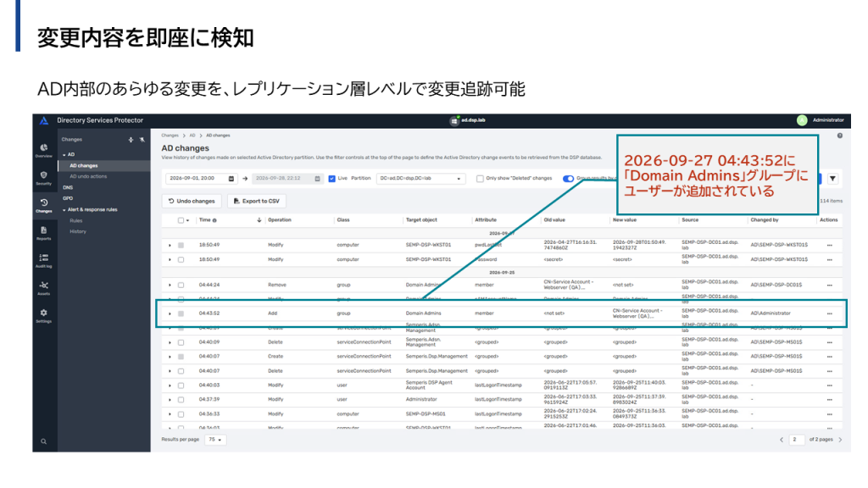The height and width of the screenshot is (488, 868).
Task: Open the Partition DC=ad,DC=dsp,DC=lab dropdown
Action: 420,179
